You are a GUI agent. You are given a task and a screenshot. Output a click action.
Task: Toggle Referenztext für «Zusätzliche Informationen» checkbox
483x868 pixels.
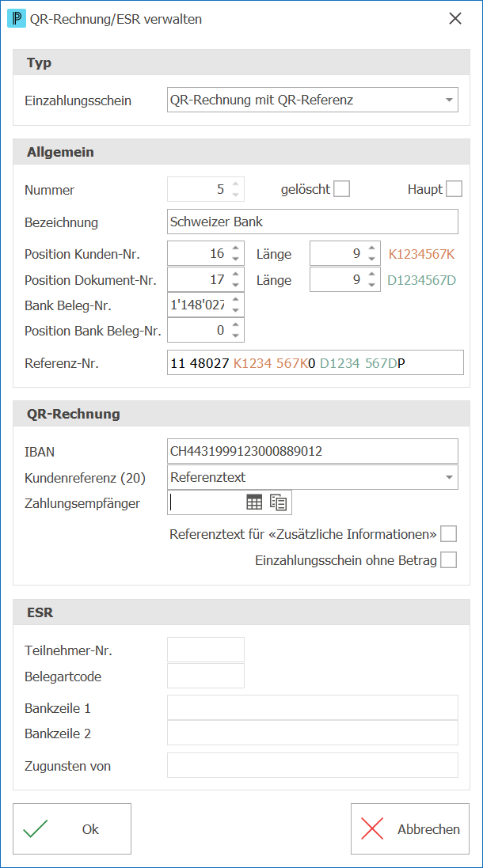click(449, 534)
